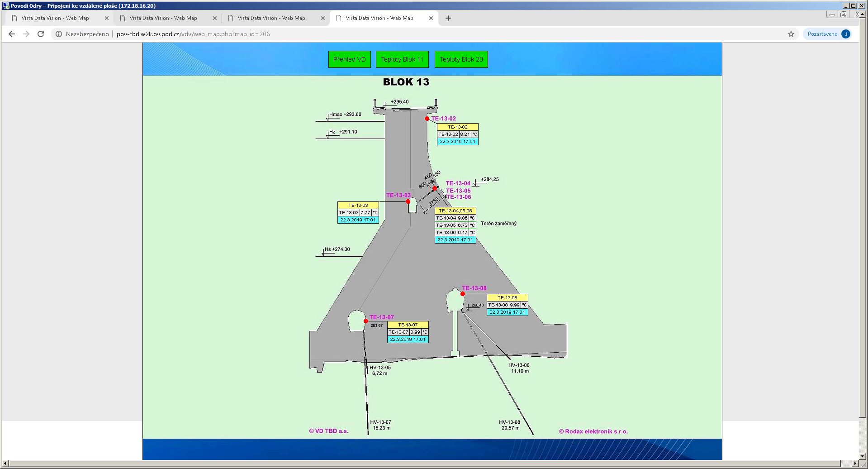Click the Přehled VD button

pos(350,59)
